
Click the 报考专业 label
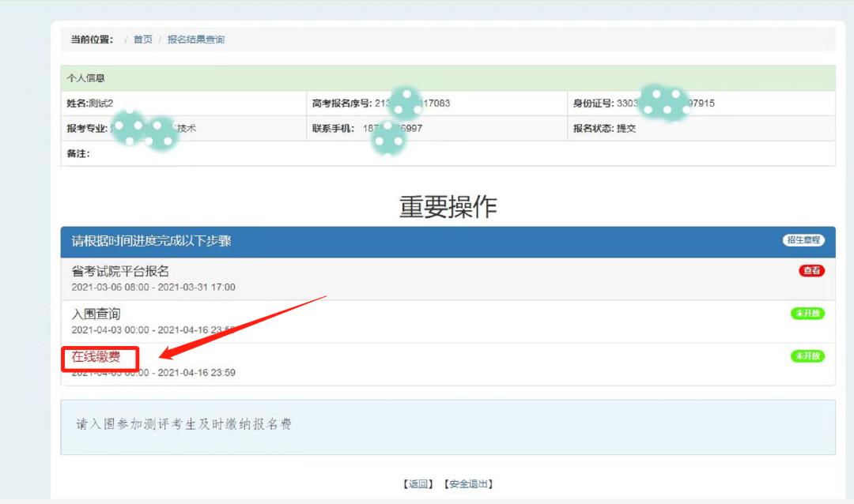pyautogui.click(x=87, y=129)
